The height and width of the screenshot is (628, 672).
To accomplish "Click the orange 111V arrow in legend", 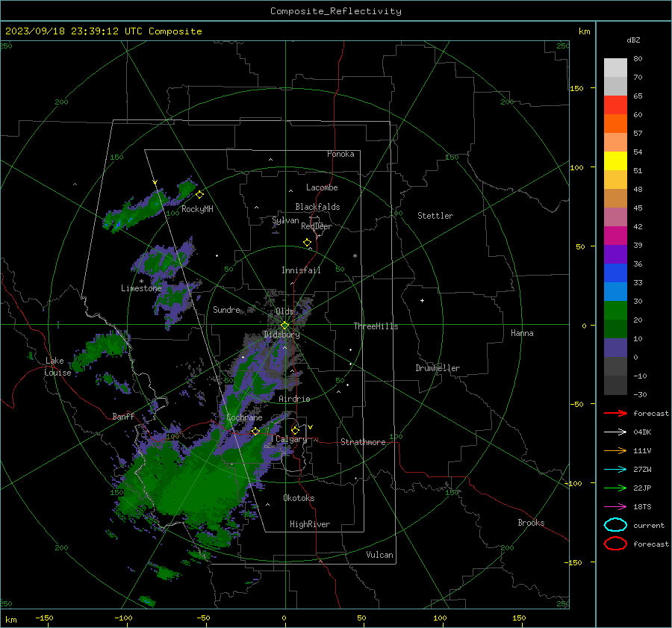I will (615, 450).
